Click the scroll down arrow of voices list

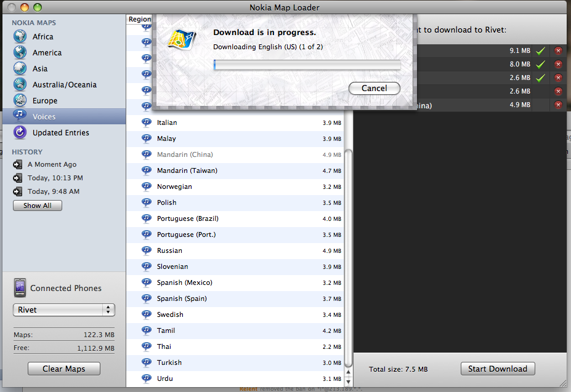click(348, 382)
